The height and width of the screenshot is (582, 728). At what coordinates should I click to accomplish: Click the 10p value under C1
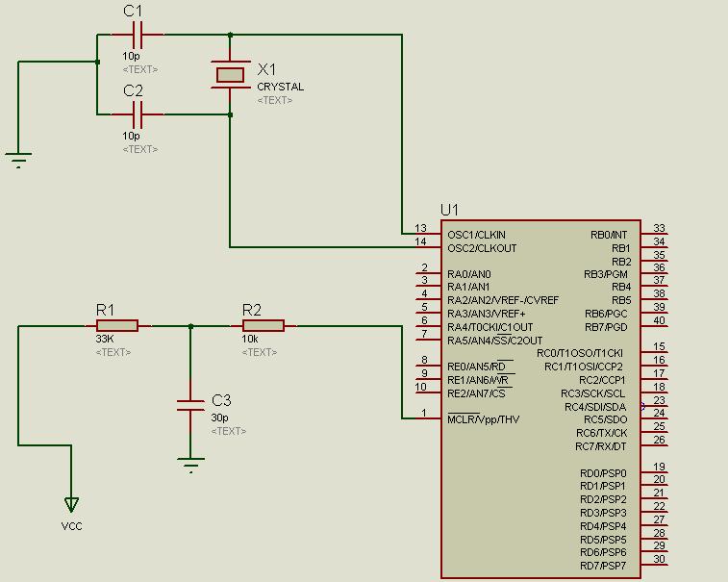tap(131, 56)
